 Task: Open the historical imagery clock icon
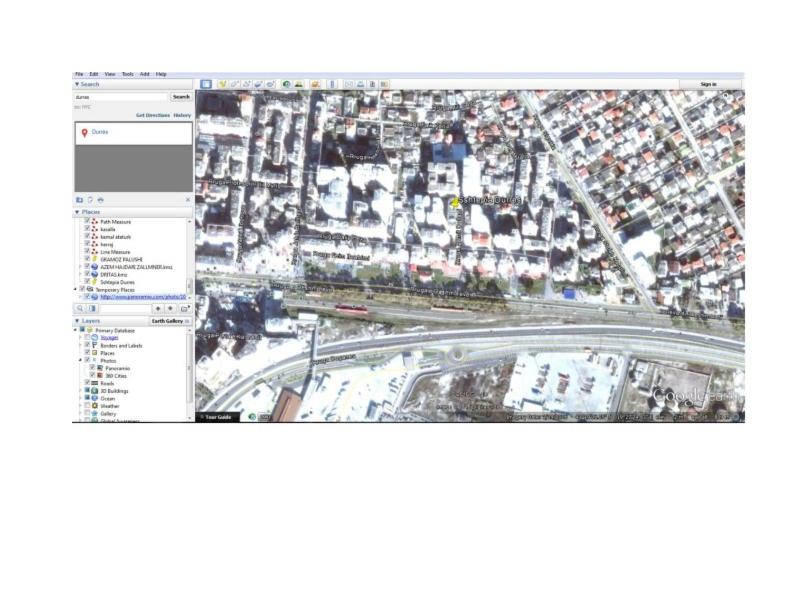[x=286, y=84]
